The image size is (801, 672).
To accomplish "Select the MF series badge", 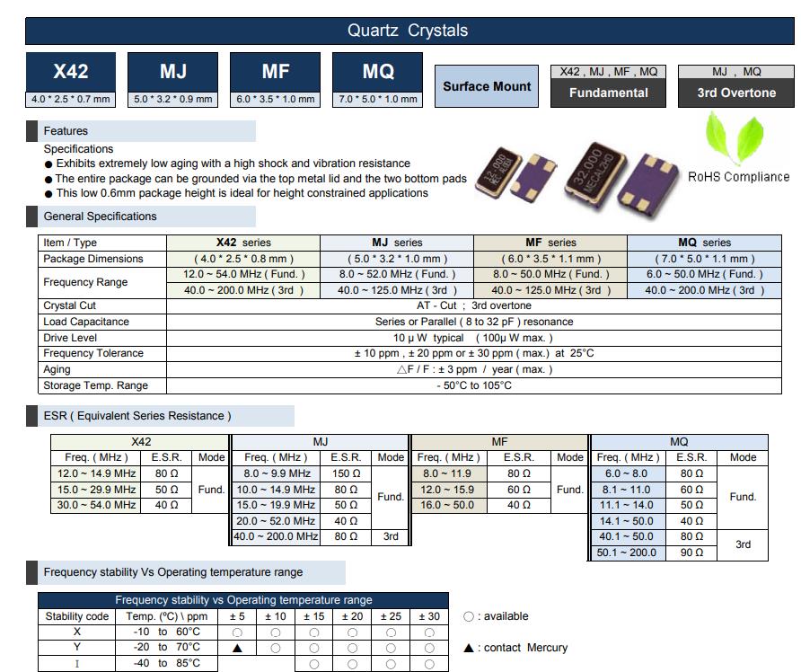I will tap(276, 80).
